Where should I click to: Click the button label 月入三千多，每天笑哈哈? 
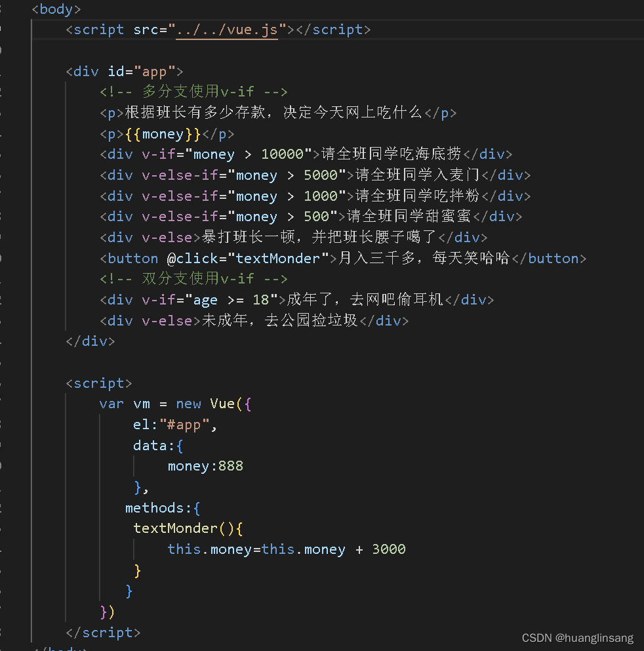coord(424,258)
